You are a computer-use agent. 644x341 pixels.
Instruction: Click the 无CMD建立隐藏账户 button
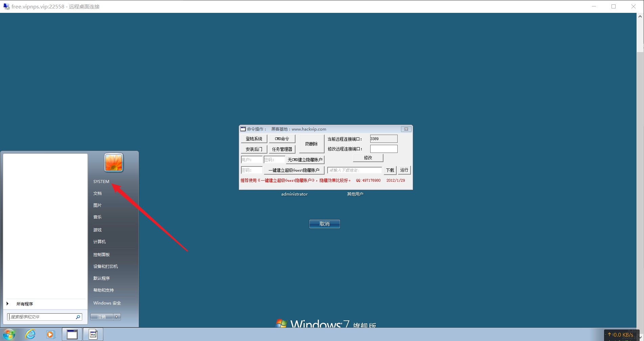pos(305,160)
